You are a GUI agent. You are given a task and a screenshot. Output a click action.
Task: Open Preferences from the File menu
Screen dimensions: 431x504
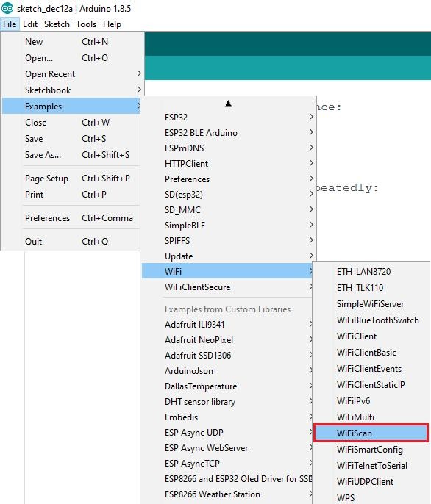(x=71, y=218)
